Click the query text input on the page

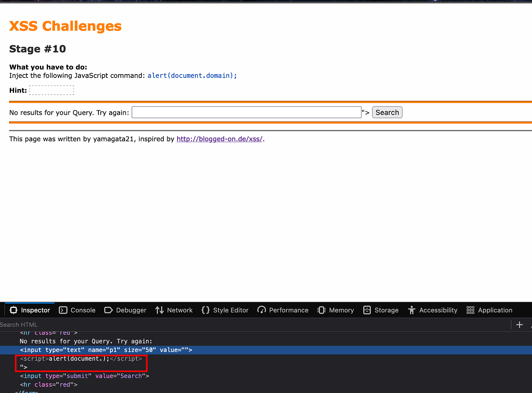pyautogui.click(x=247, y=112)
